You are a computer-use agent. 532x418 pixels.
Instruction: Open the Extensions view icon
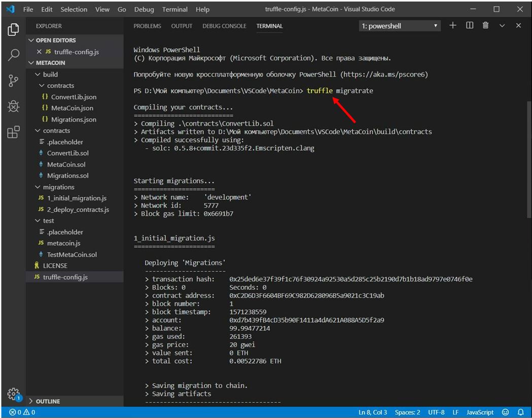tap(13, 132)
